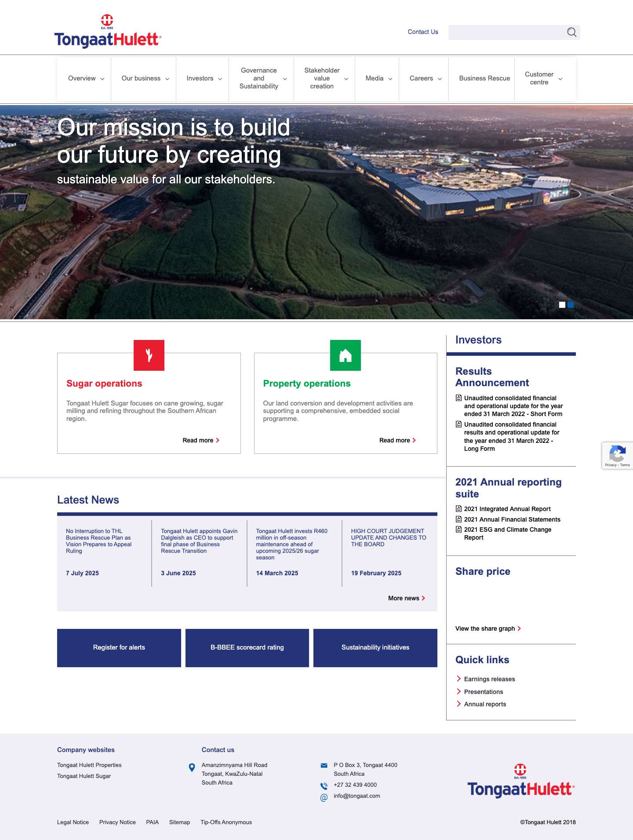Click document icon beside 2021 Annual Financial Statements

458,519
